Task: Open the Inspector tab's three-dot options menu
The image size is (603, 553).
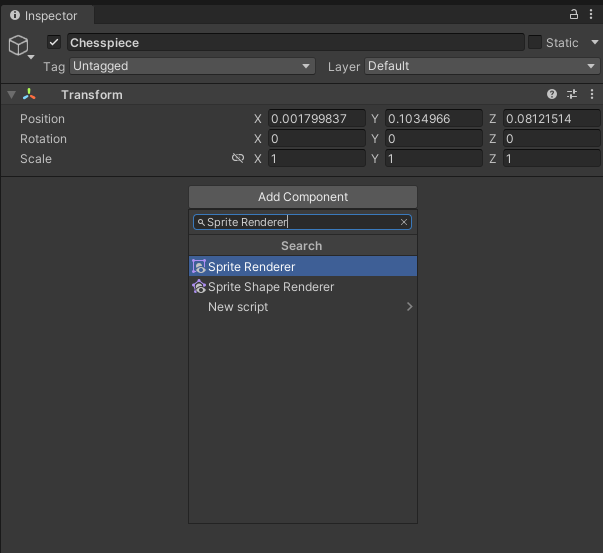Action: pyautogui.click(x=591, y=15)
